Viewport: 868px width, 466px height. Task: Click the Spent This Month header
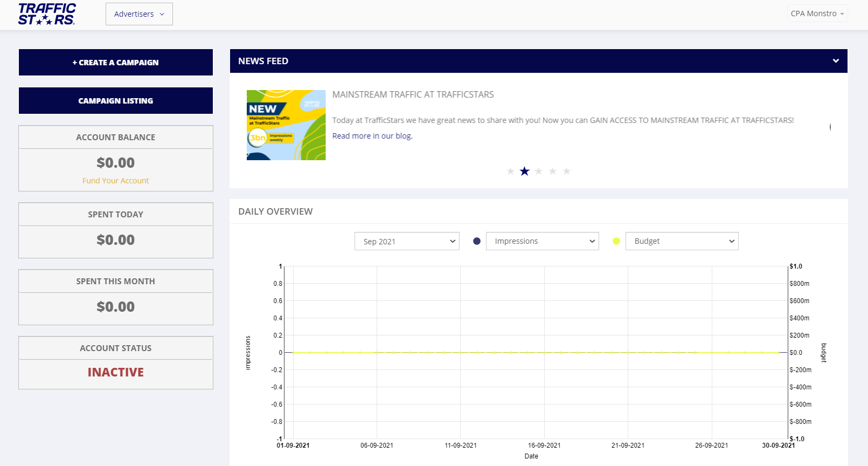pyautogui.click(x=116, y=282)
